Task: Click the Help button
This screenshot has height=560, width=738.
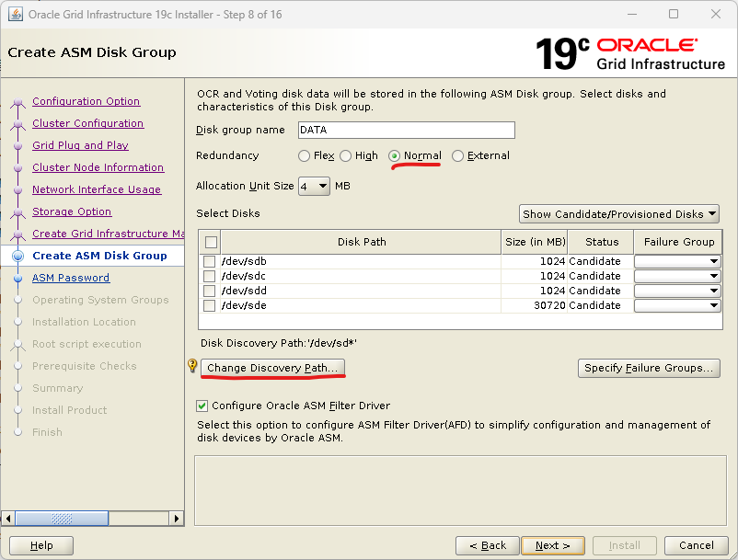Action: (x=41, y=546)
